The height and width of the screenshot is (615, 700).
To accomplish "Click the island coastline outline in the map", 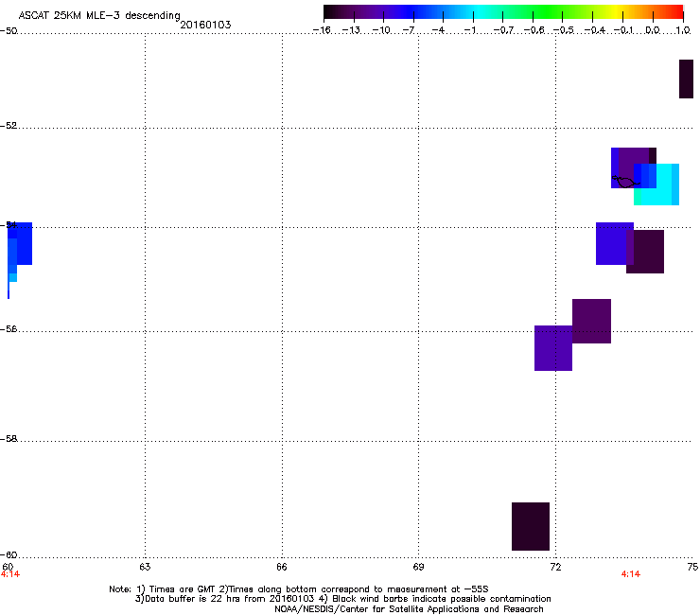I will pos(626,181).
